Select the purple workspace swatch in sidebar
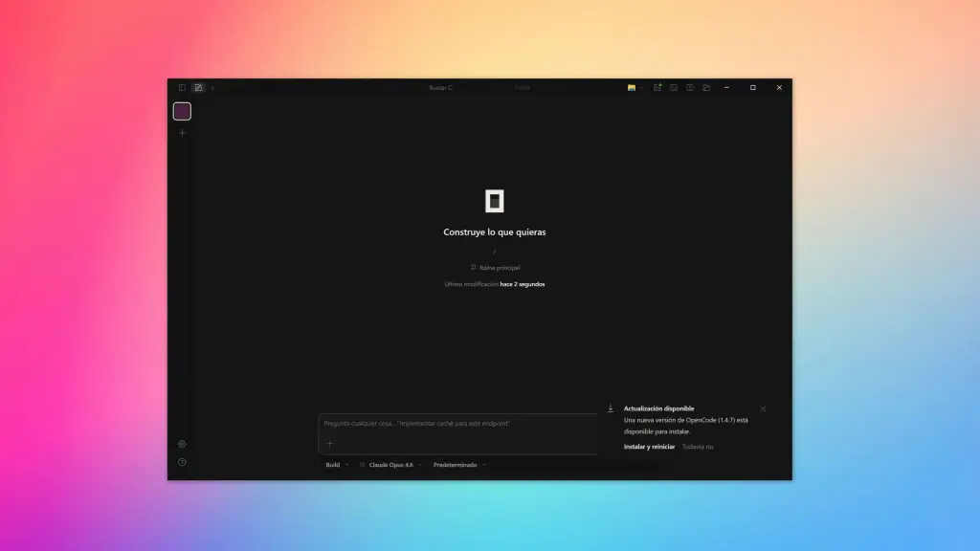The image size is (980, 551). click(x=182, y=111)
